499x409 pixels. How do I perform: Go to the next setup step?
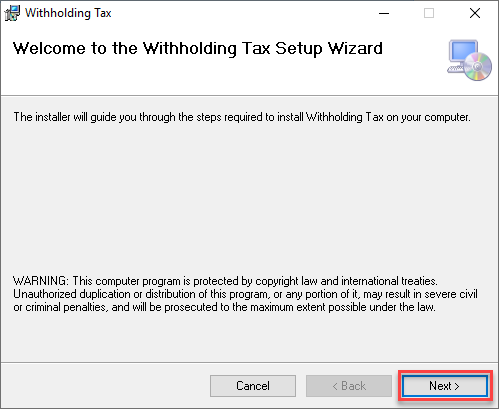(445, 386)
